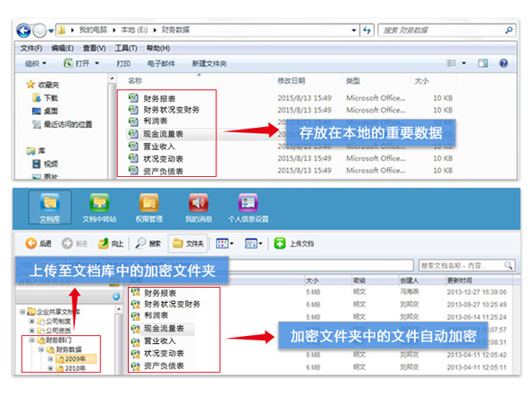The image size is (532, 395).
Task: Click the Explorer back navigation button
Action: click(x=23, y=31)
